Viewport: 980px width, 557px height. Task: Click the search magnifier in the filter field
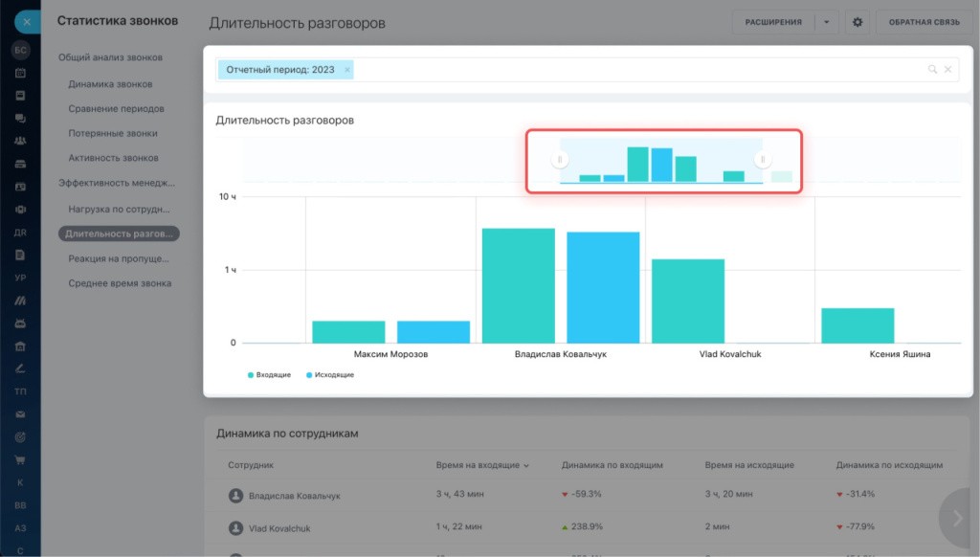[932, 70]
